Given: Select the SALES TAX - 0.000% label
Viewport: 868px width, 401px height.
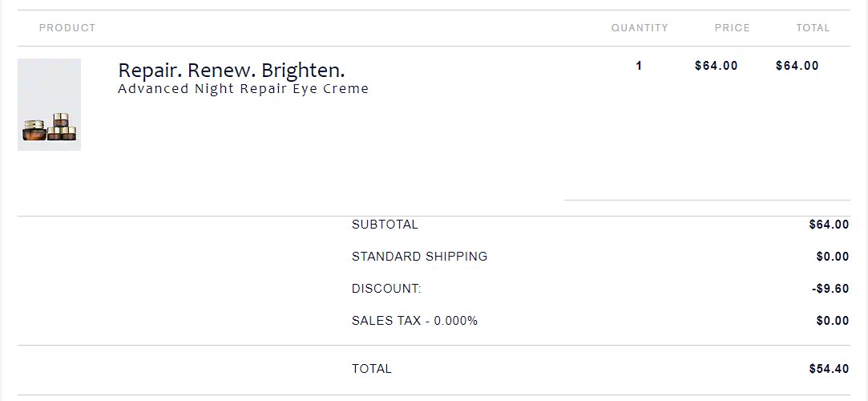Looking at the screenshot, I should [414, 321].
